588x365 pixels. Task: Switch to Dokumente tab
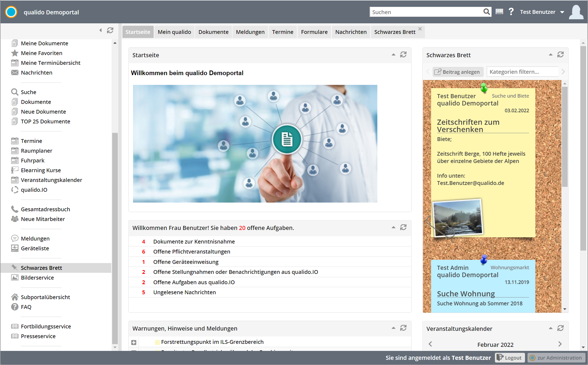pos(213,32)
